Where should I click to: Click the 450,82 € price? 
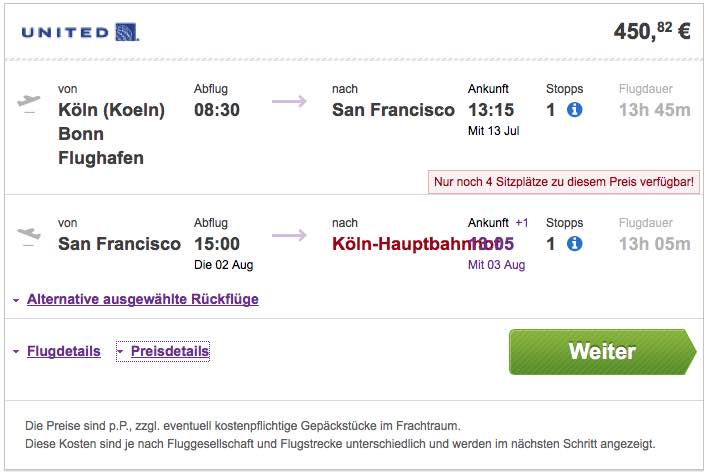[651, 32]
